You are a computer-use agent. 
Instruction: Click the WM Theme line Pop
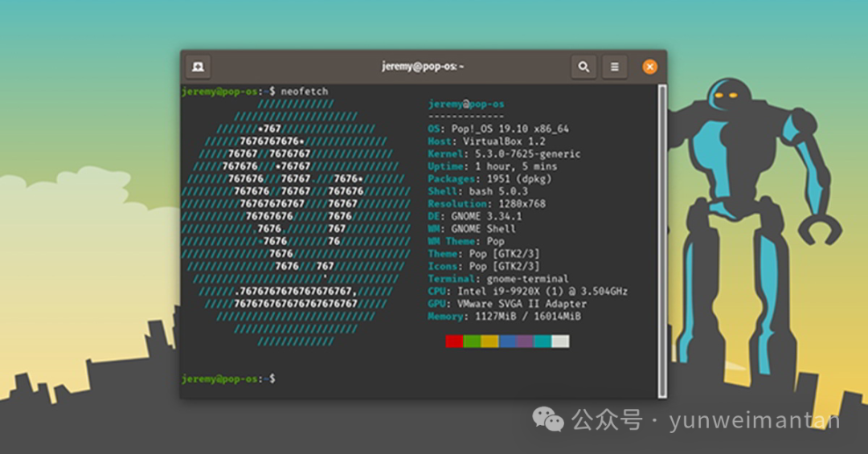tap(466, 241)
